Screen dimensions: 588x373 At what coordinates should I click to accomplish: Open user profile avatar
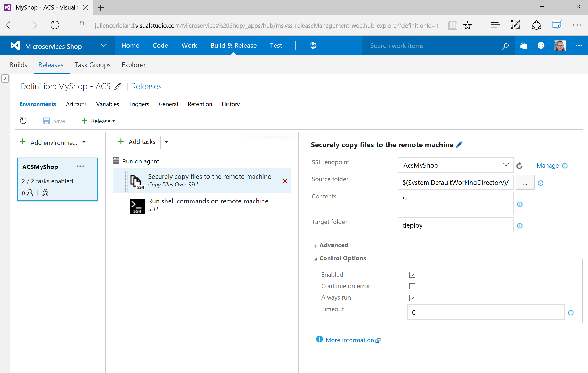pyautogui.click(x=560, y=46)
